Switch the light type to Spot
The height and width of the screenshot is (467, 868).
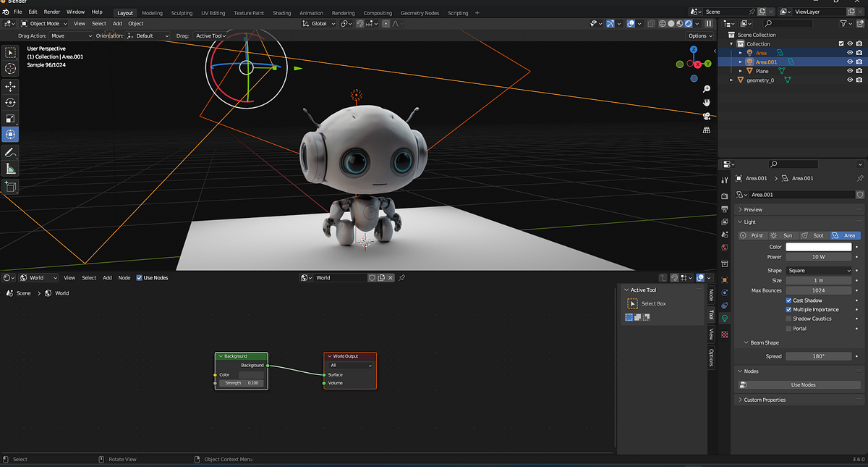[x=818, y=235]
